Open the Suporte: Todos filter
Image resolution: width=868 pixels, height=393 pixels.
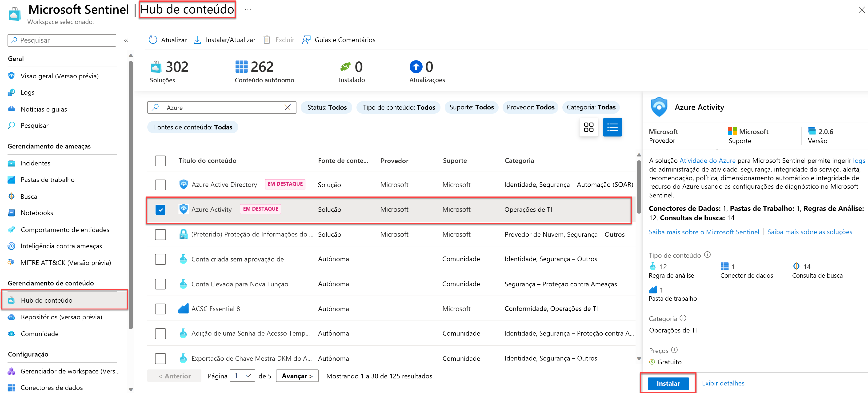(471, 107)
